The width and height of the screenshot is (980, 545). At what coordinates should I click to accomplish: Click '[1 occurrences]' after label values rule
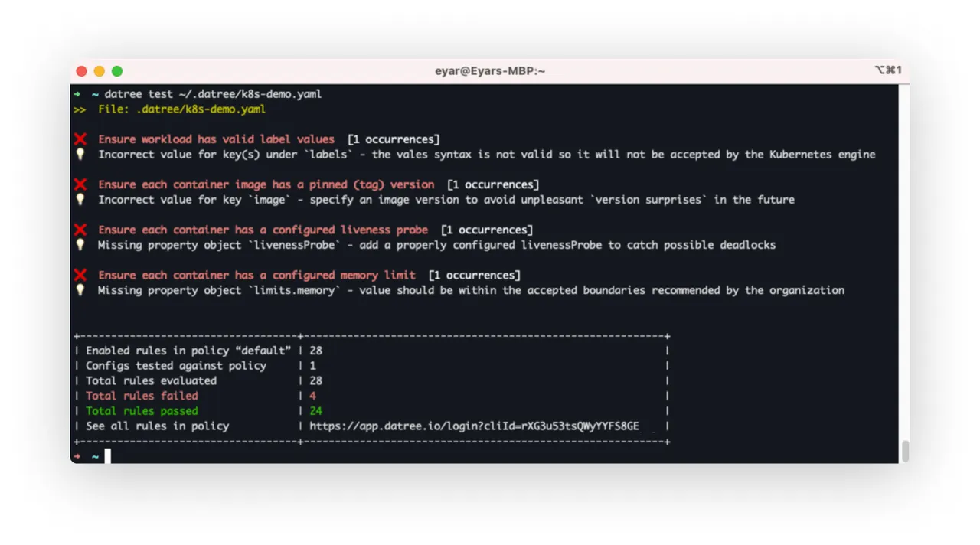pos(394,139)
